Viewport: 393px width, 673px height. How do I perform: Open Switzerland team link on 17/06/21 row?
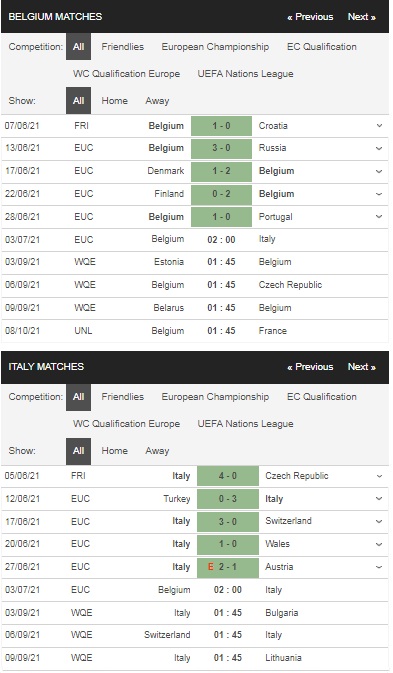288,521
